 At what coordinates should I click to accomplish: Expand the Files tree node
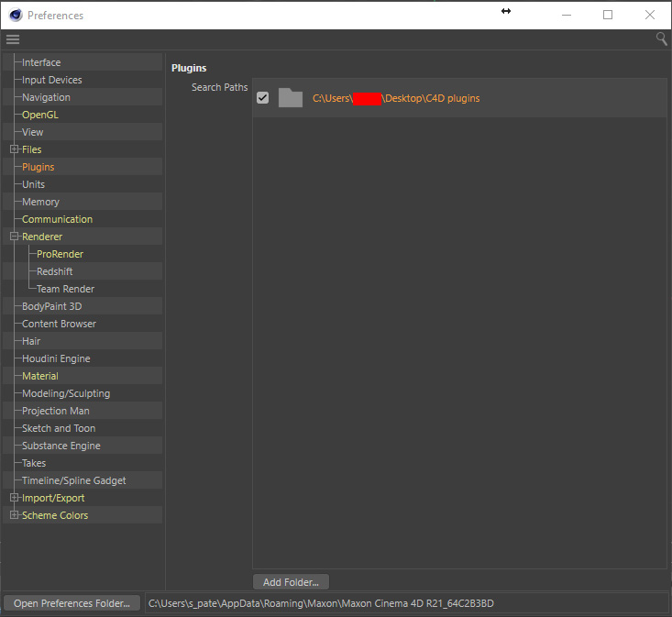(x=14, y=149)
